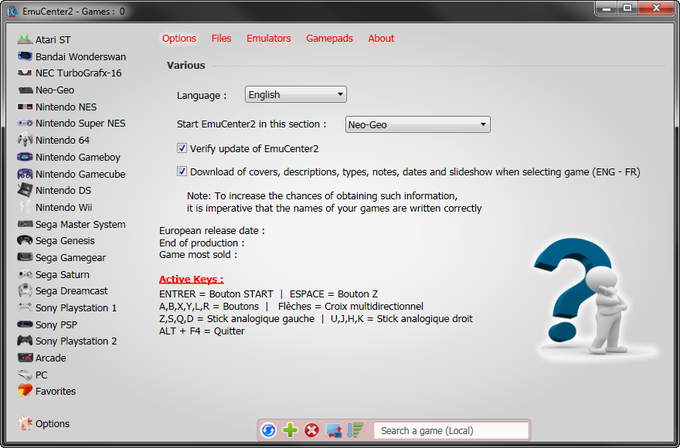The image size is (680, 448).
Task: Select the Atari ST console icon
Action: point(25,39)
